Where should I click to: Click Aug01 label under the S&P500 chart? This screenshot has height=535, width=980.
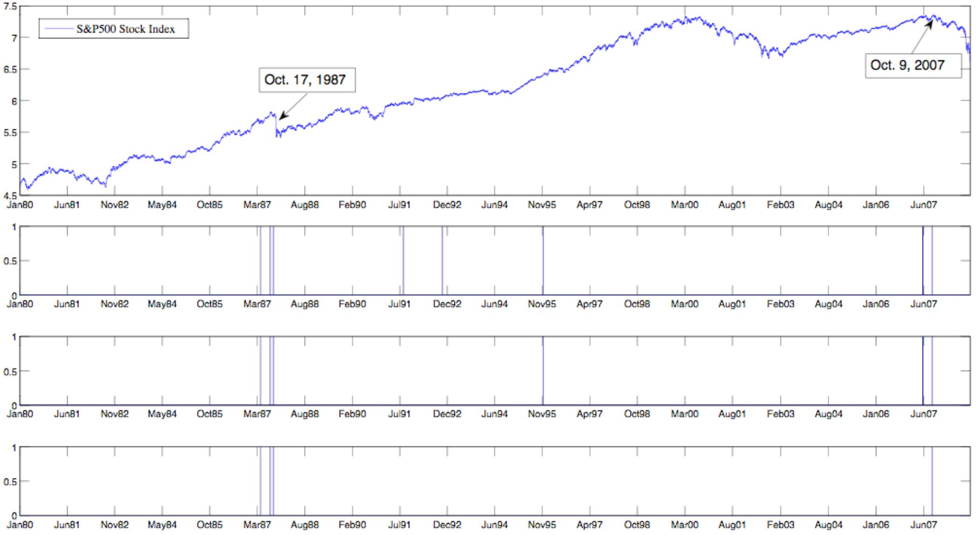pos(732,204)
